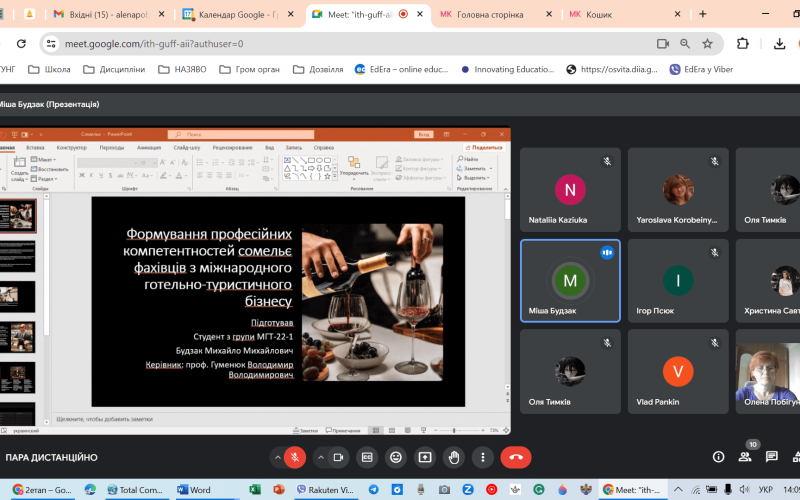
Task: Toggle Примечания comments in PowerPoint status bar
Action: [x=343, y=431]
